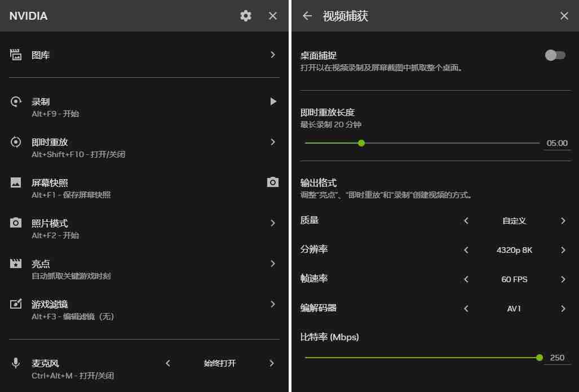This screenshot has width=579, height=392.
Task: Open 游戏滤镜 using the game filter icon
Action: [x=15, y=304]
